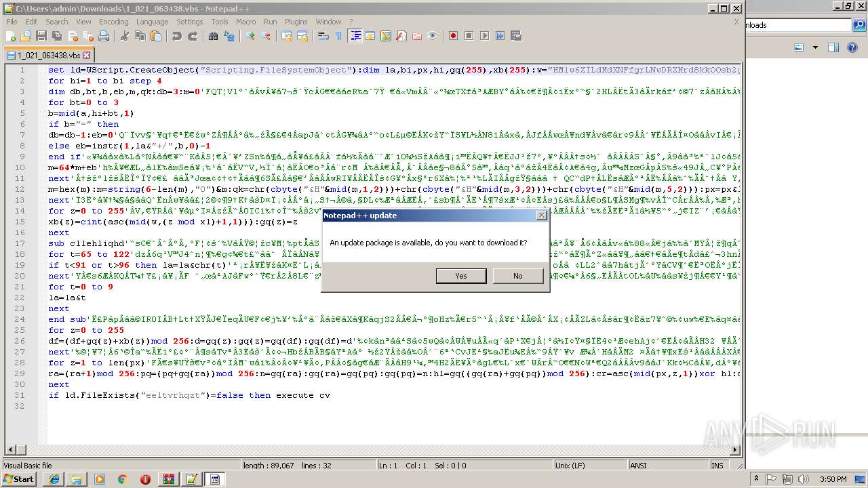The height and width of the screenshot is (488, 868).
Task: Click Yes to download the update
Action: [461, 276]
